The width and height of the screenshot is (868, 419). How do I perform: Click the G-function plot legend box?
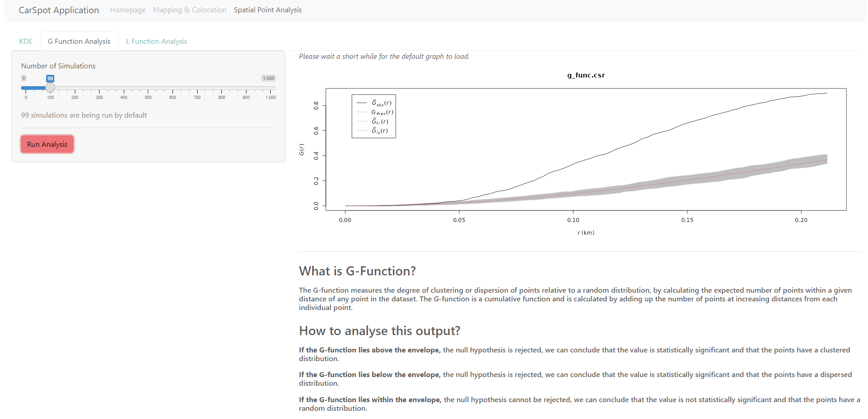[x=373, y=116]
